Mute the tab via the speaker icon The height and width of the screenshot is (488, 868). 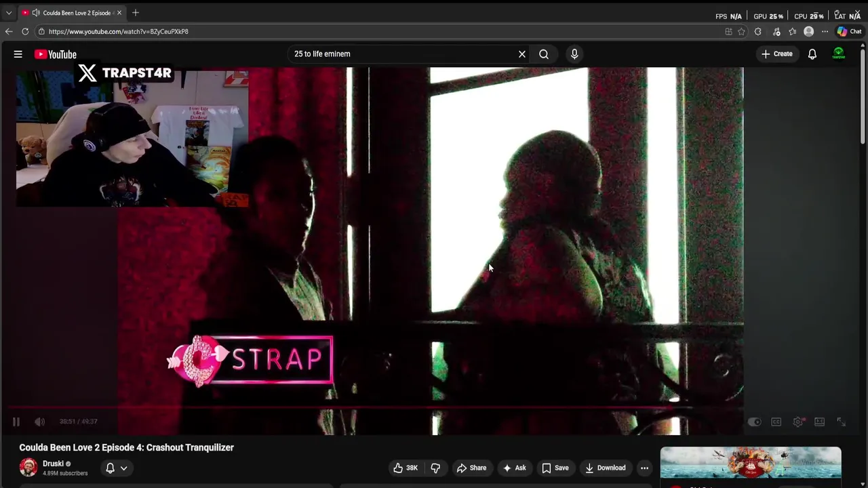coord(35,13)
